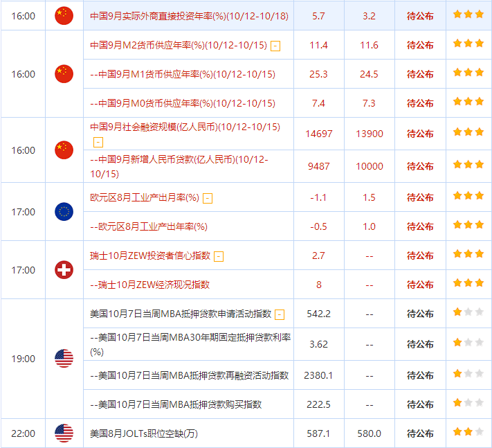Screen dimensions: 492x448
Task: Open 中国9月实际外商直接投资年率 indicator link
Action: (188, 15)
